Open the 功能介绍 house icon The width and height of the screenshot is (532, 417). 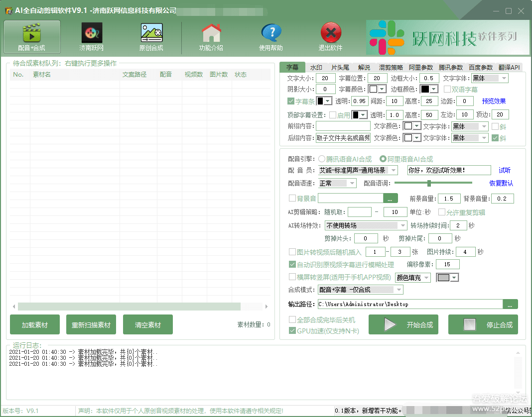(211, 37)
